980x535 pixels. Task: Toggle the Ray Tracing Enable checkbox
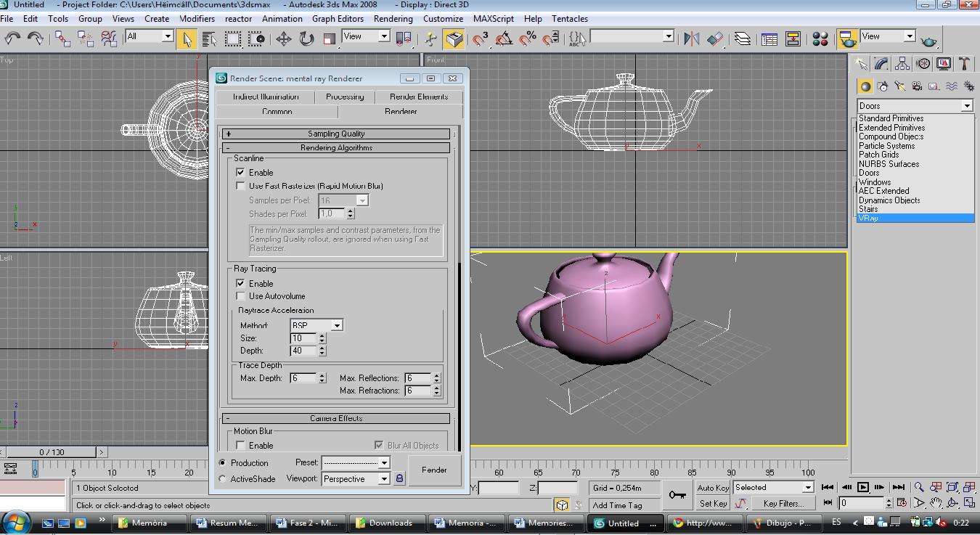tap(241, 284)
